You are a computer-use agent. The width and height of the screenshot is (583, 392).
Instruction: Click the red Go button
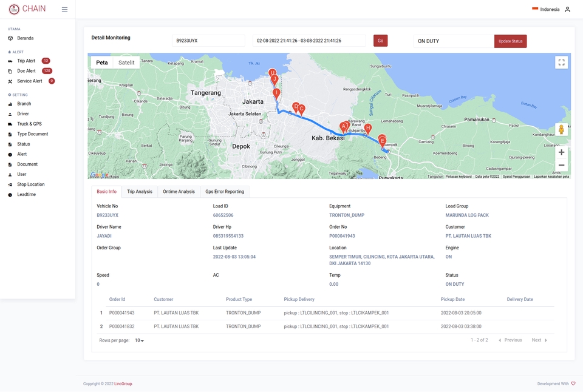pos(380,41)
